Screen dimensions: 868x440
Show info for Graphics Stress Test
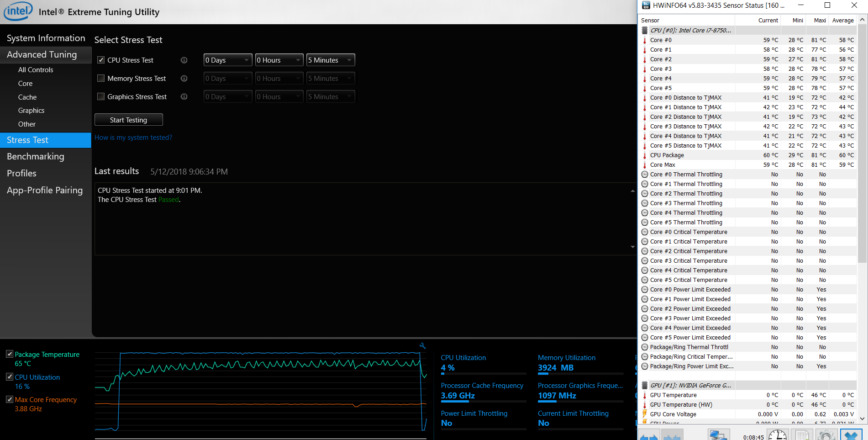click(x=184, y=97)
